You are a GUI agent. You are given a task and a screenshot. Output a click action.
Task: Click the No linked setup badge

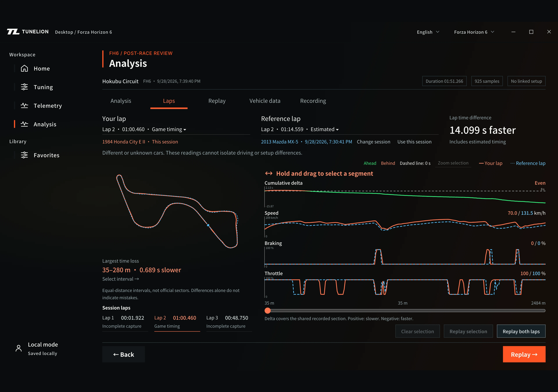[526, 81]
